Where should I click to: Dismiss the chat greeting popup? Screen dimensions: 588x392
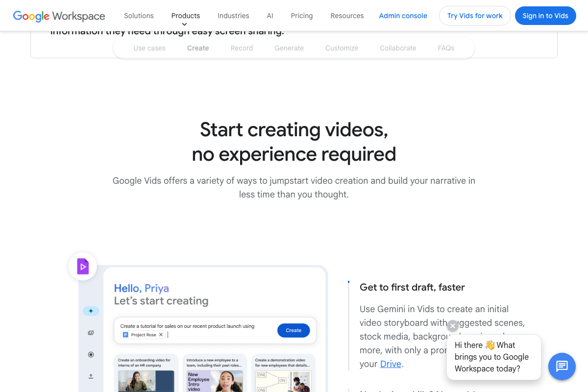pyautogui.click(x=453, y=326)
